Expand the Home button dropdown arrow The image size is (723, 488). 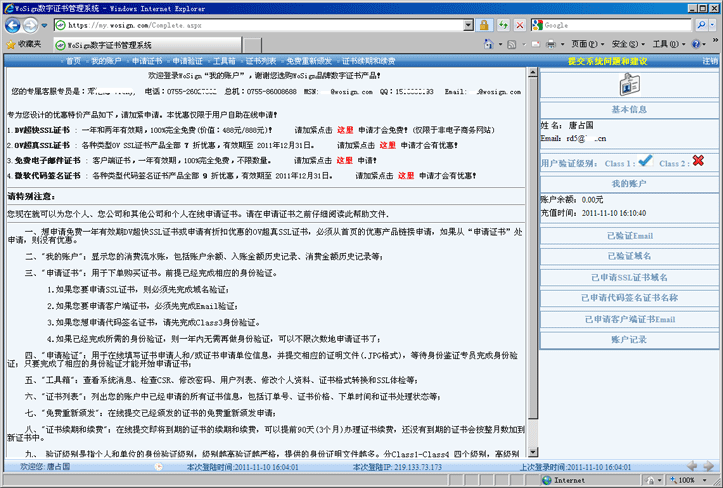(500, 45)
